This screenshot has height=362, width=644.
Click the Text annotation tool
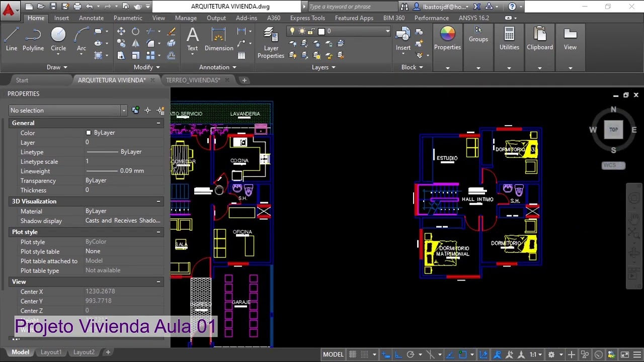point(193,39)
